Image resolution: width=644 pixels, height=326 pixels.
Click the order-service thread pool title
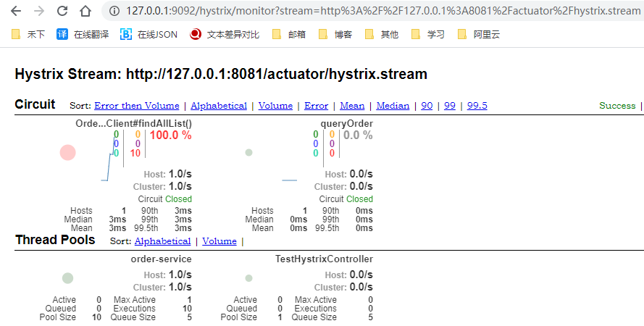161,259
